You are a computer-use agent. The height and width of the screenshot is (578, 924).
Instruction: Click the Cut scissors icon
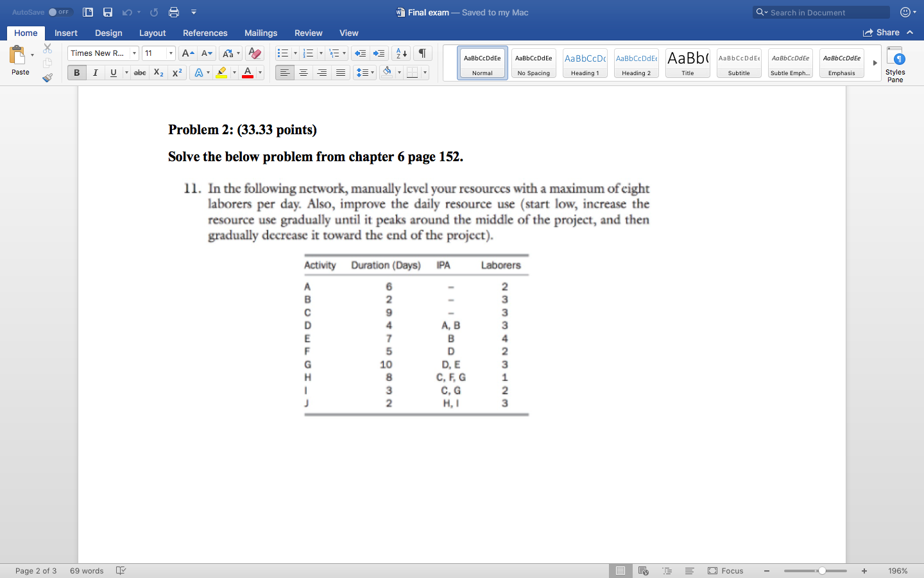point(47,48)
